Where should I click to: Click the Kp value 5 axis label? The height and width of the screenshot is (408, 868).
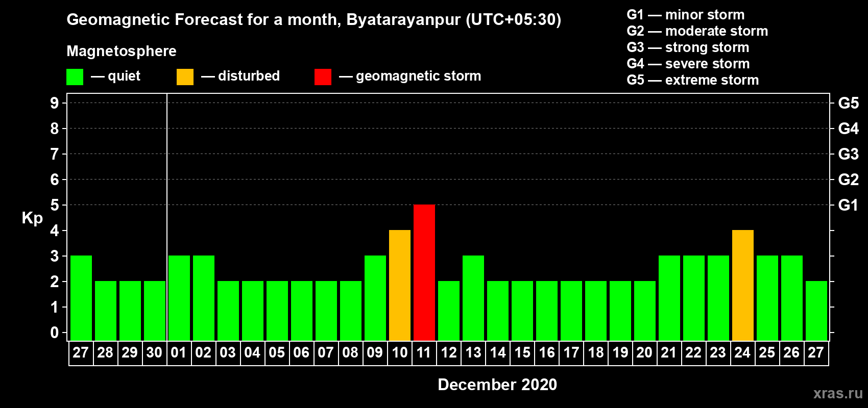point(55,205)
